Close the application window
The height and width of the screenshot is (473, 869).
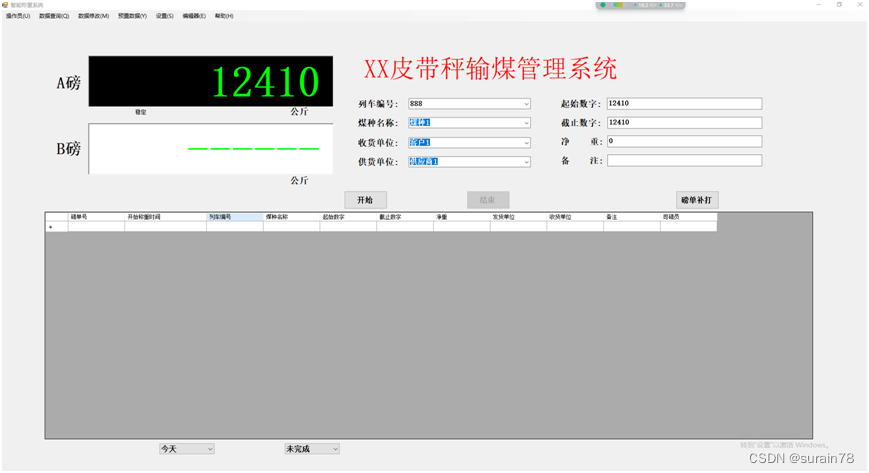point(860,4)
